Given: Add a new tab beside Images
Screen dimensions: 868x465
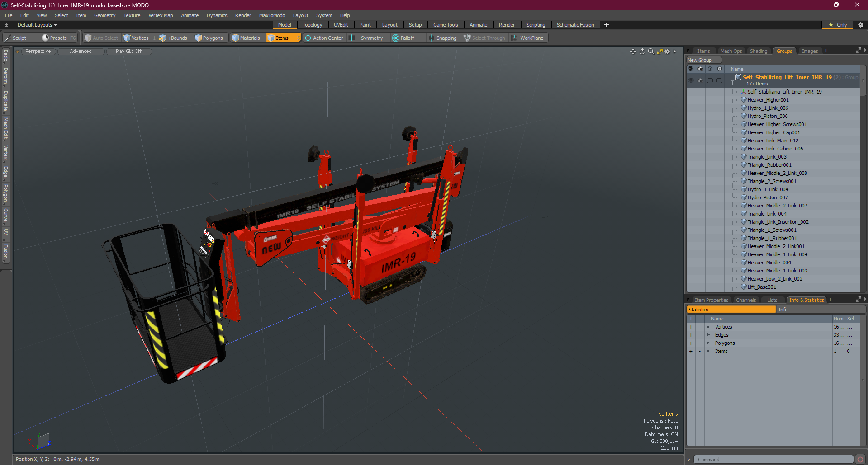Looking at the screenshot, I should pos(826,51).
